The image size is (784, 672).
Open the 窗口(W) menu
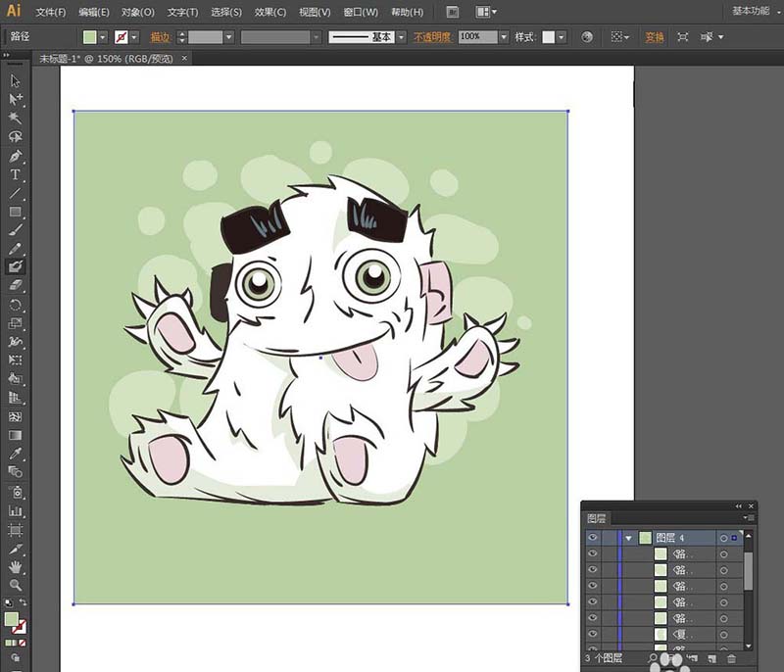(361, 12)
